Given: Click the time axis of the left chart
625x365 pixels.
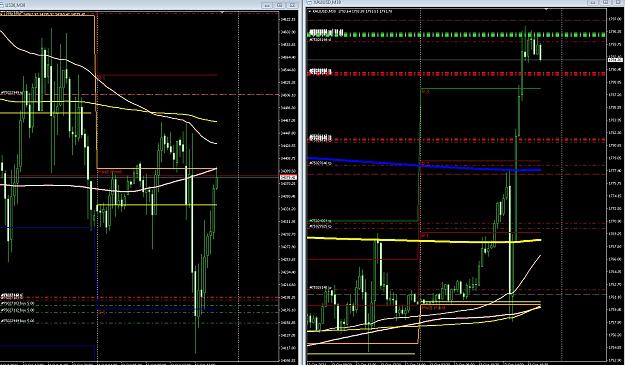Looking at the screenshot, I should [x=140, y=363].
